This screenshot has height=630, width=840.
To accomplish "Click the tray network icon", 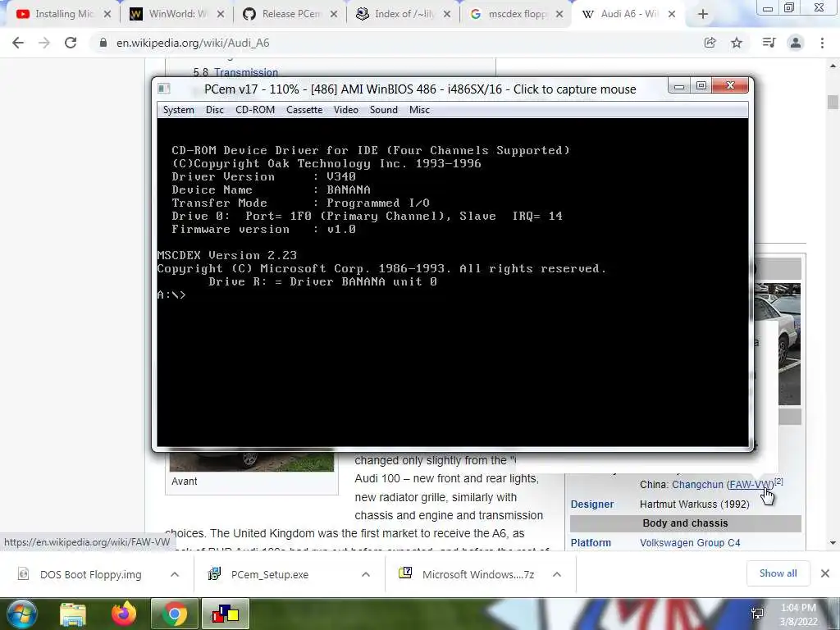I will (757, 614).
